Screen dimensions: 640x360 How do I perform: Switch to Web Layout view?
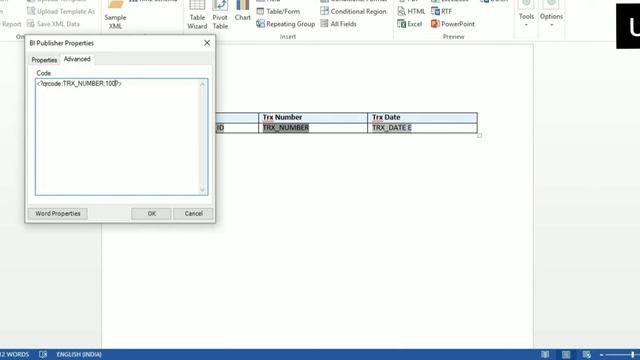pos(587,354)
